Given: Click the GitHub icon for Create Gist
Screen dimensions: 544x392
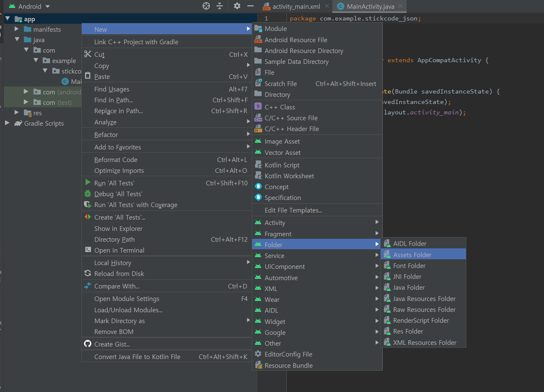Looking at the screenshot, I should pos(88,344).
